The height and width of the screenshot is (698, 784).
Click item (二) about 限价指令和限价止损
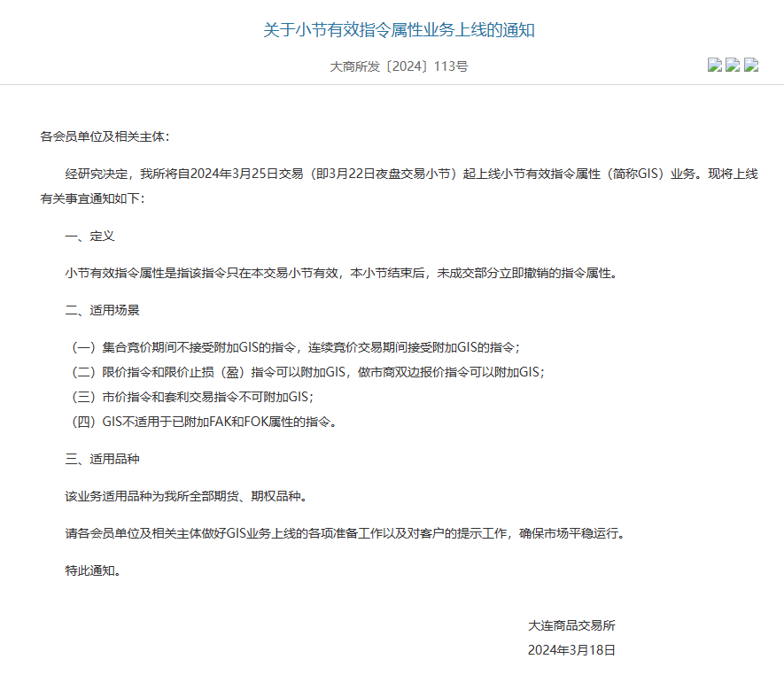click(307, 372)
